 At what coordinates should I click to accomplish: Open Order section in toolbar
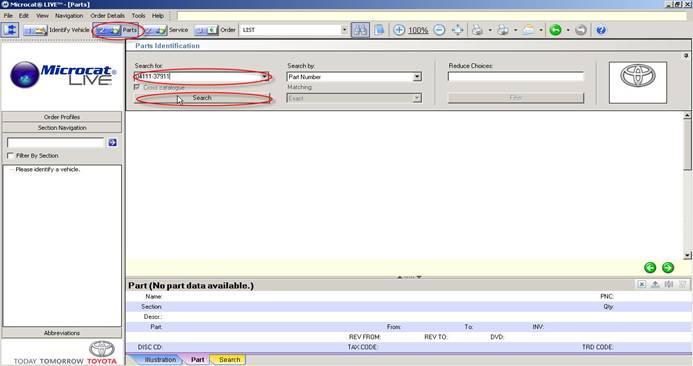(215, 30)
